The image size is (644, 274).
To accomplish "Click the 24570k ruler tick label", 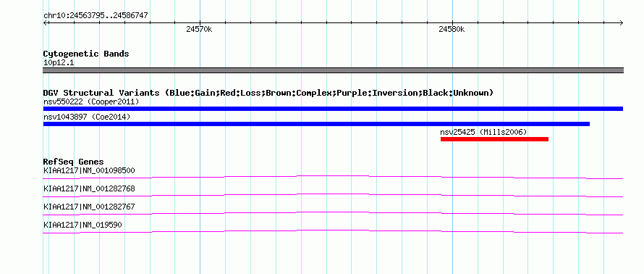I will pos(199,29).
